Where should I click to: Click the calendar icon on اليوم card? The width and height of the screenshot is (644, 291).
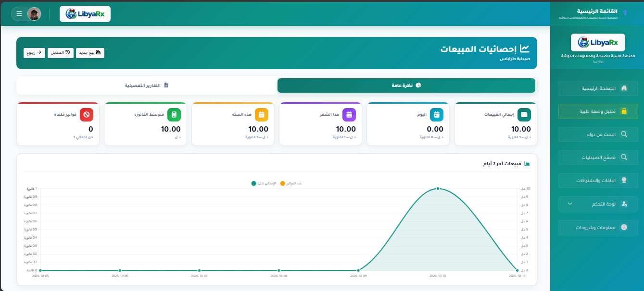tap(437, 115)
